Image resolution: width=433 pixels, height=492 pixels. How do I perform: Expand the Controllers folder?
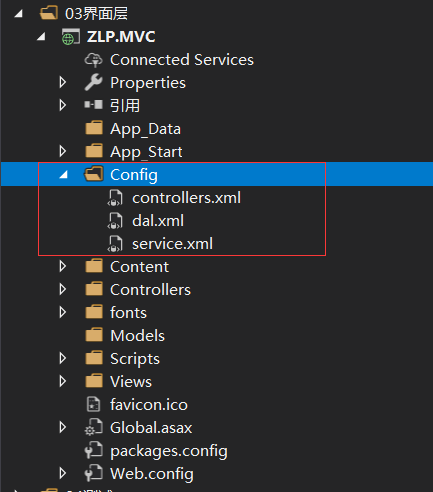point(62,289)
